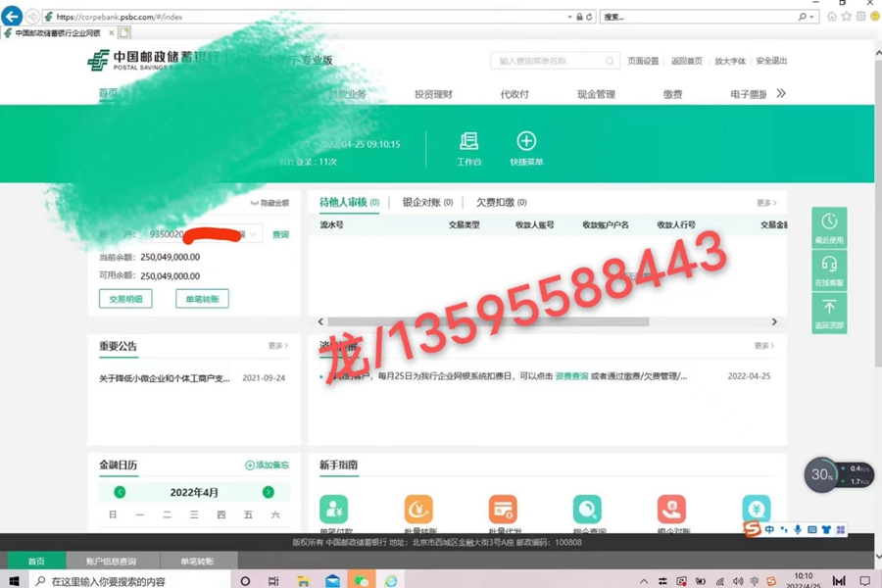Select 首页 in the top navigation
Viewport: 882px width, 588px height.
tap(108, 93)
